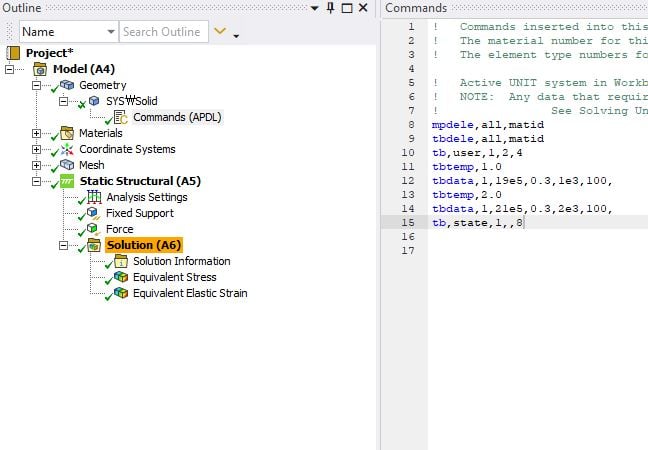Select Model (A4) in the outline
This screenshot has height=450, width=648.
click(x=84, y=69)
